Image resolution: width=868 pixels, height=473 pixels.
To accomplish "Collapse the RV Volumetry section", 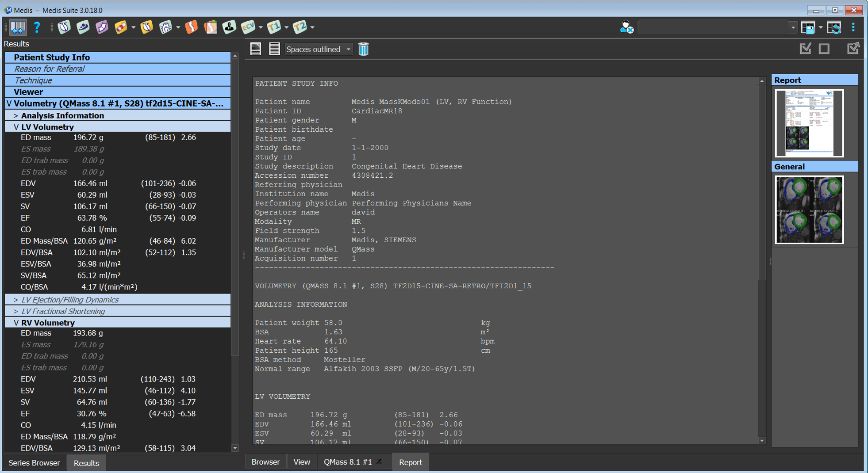I will click(x=16, y=323).
